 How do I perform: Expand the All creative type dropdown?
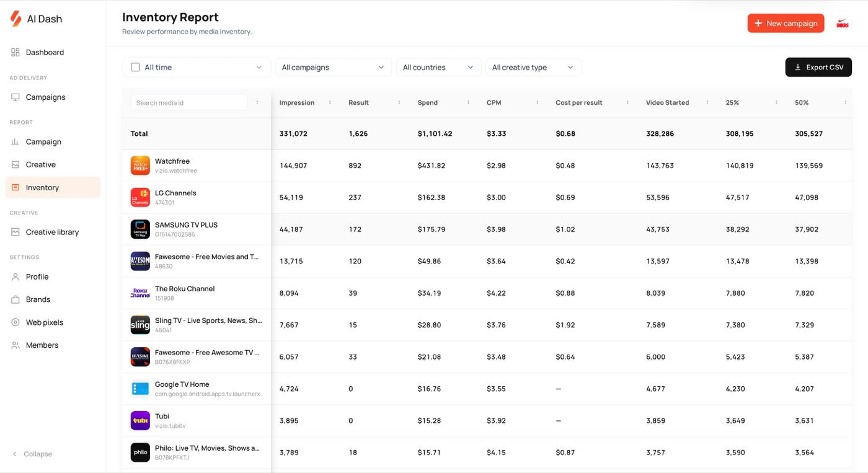533,68
